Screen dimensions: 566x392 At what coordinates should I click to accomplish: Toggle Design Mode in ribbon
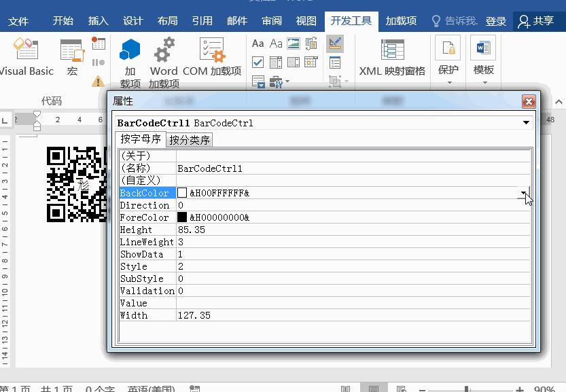click(x=335, y=43)
